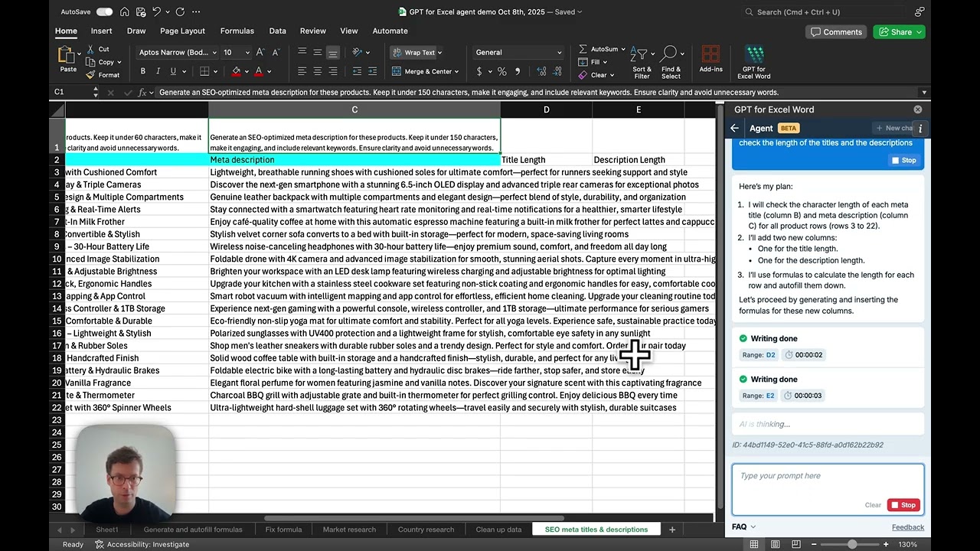Close the GPT for Excel Word panel

pyautogui.click(x=918, y=109)
